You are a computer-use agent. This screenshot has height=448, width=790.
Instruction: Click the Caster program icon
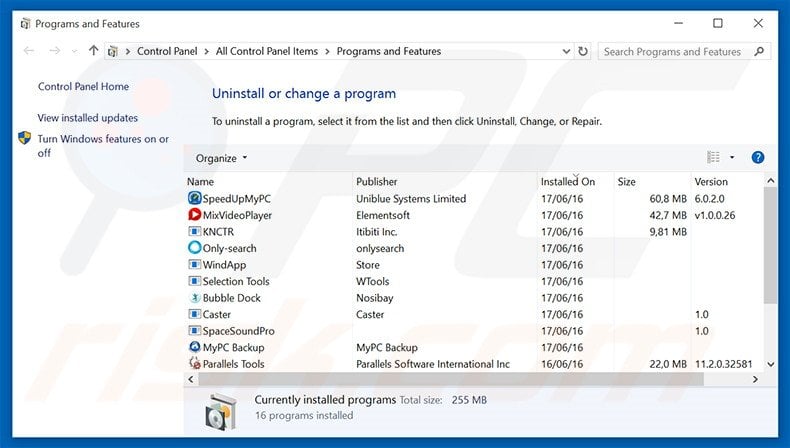[194, 314]
